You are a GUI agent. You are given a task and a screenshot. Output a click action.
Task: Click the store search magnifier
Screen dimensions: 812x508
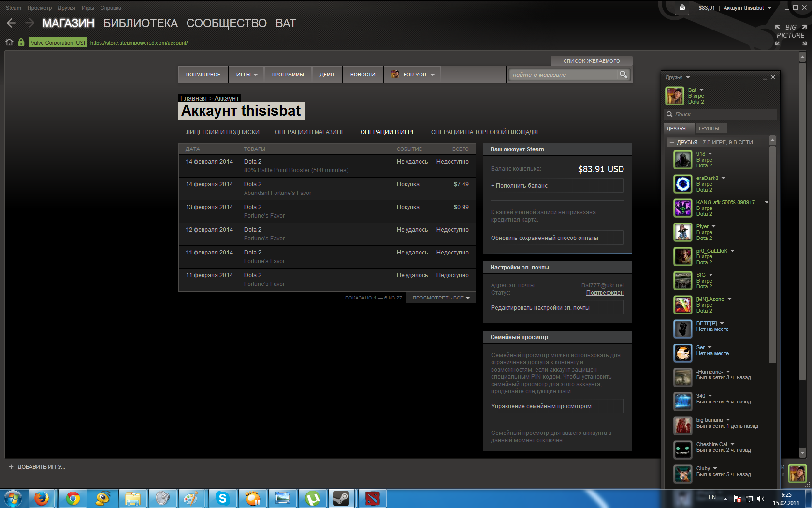(x=623, y=75)
